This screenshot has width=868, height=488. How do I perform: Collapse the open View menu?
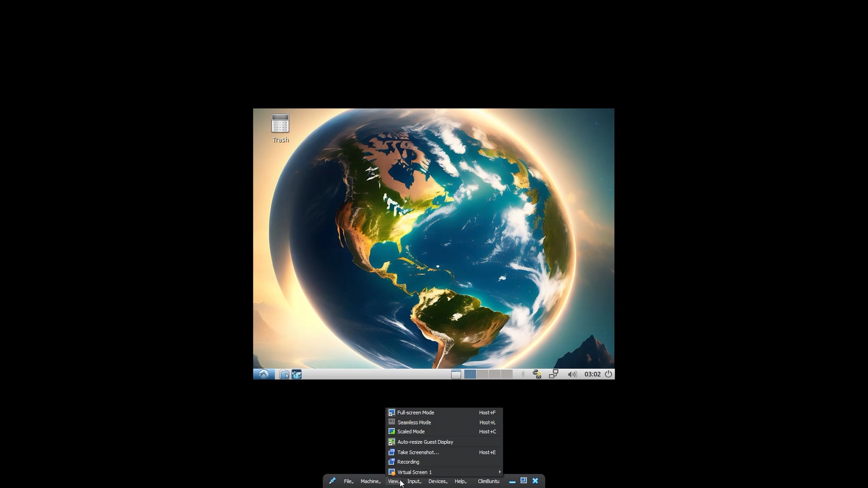(393, 481)
